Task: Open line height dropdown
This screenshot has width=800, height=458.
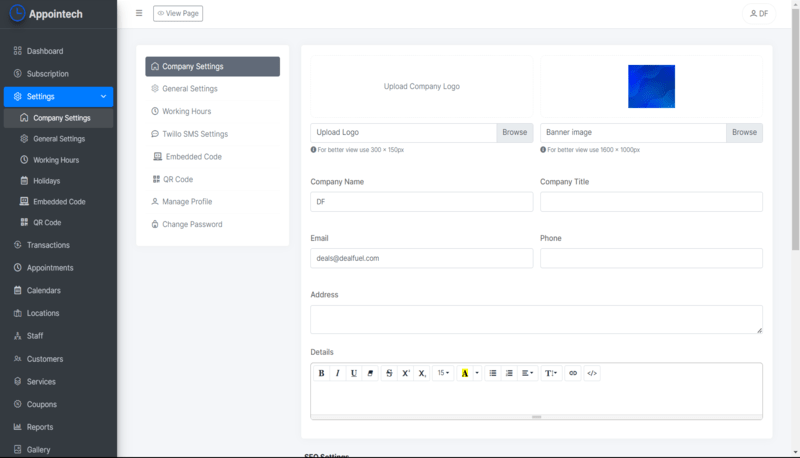Action: pyautogui.click(x=551, y=373)
